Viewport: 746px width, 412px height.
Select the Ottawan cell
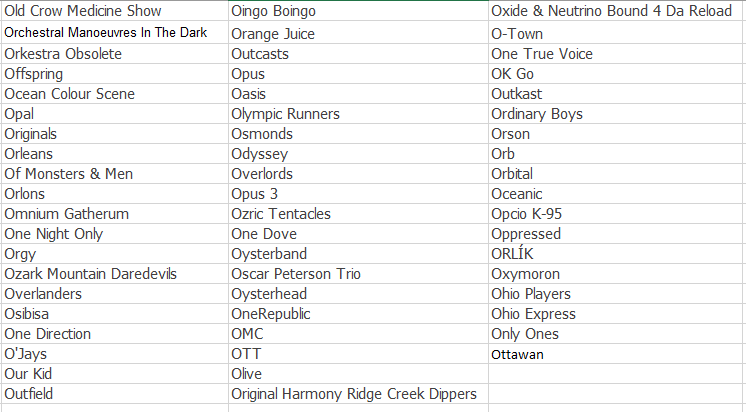615,353
